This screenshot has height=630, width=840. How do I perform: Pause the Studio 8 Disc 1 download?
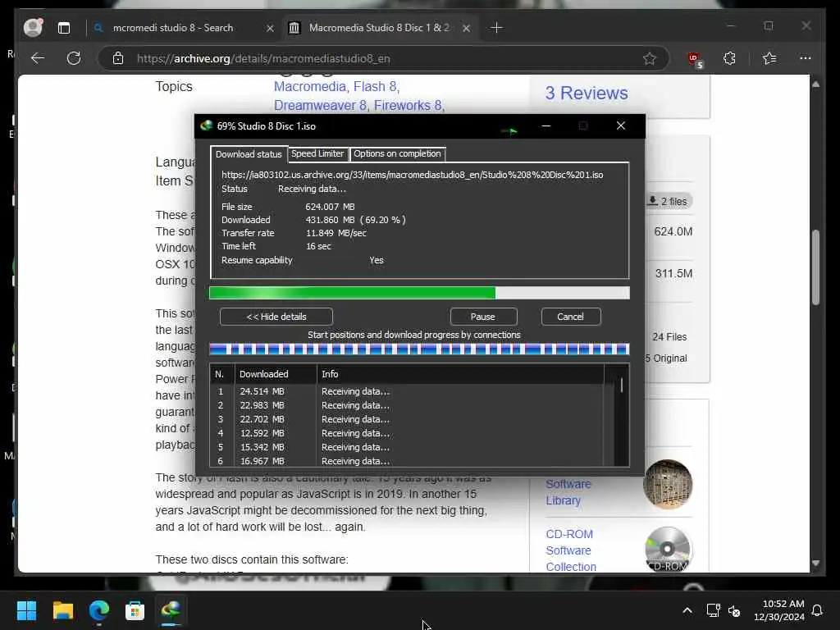click(x=483, y=317)
